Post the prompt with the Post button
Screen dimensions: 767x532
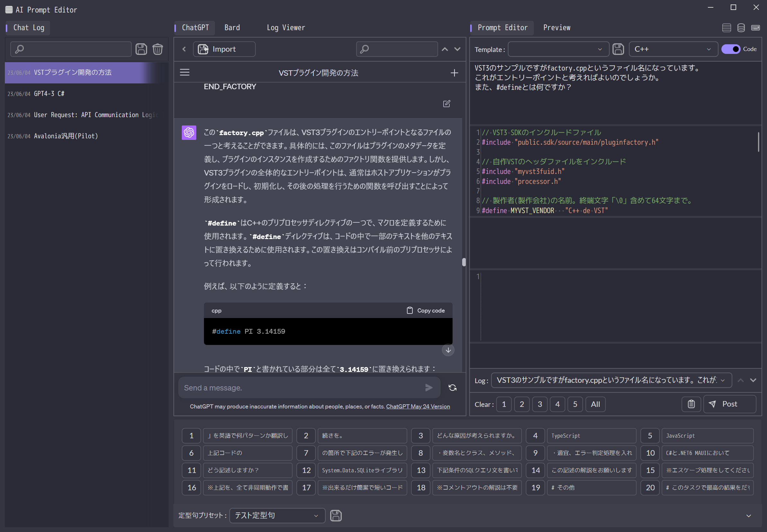pyautogui.click(x=729, y=404)
